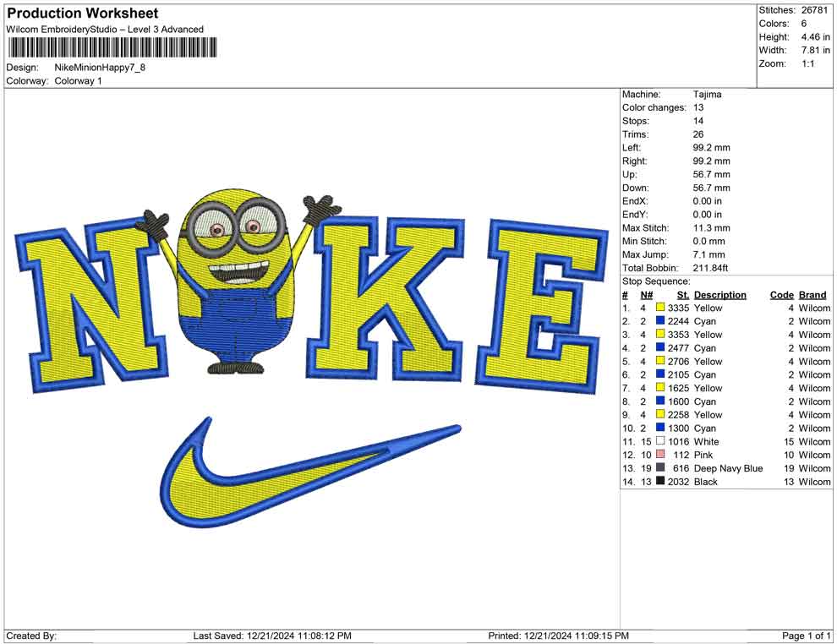
Task: Click the 'Created By:' footer label
Action: [x=31, y=636]
